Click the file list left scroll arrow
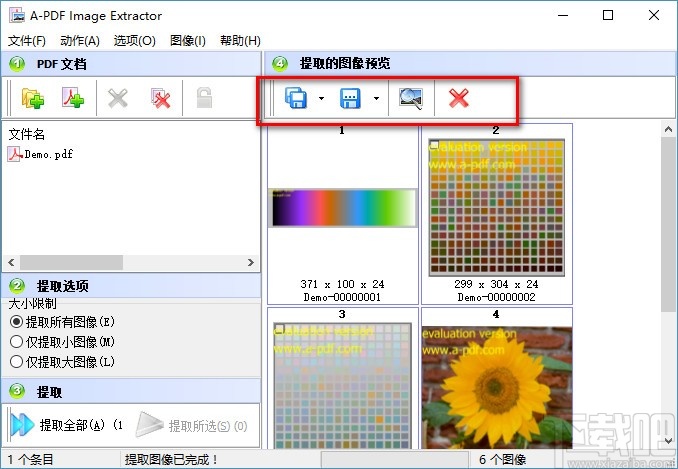This screenshot has width=678, height=469. [11, 262]
